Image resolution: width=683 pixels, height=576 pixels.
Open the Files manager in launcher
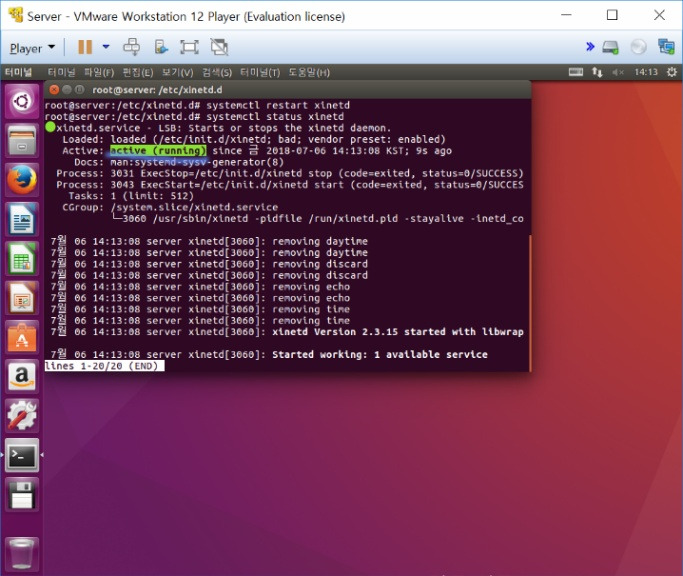tap(22, 141)
